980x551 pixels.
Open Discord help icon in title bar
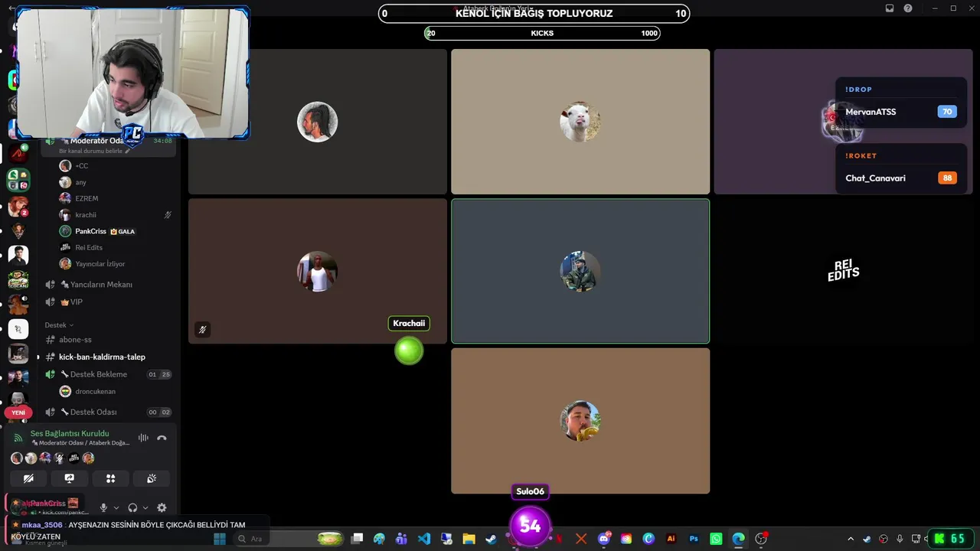[x=908, y=8]
